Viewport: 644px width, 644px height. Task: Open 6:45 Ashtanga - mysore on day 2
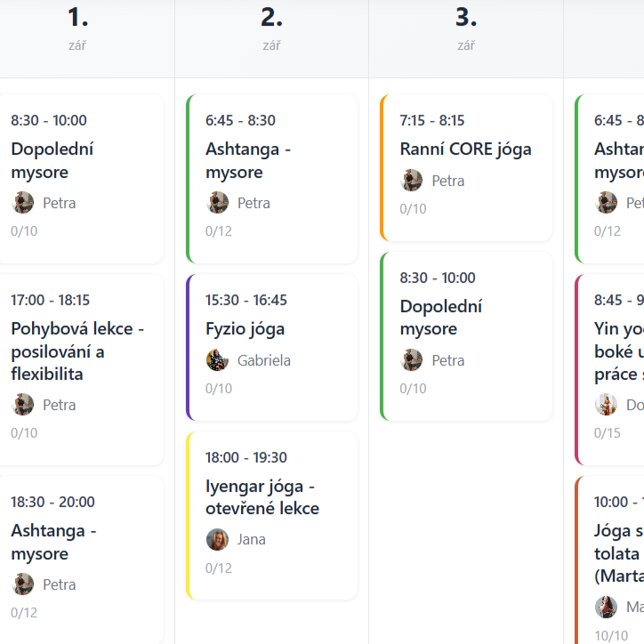(272, 179)
